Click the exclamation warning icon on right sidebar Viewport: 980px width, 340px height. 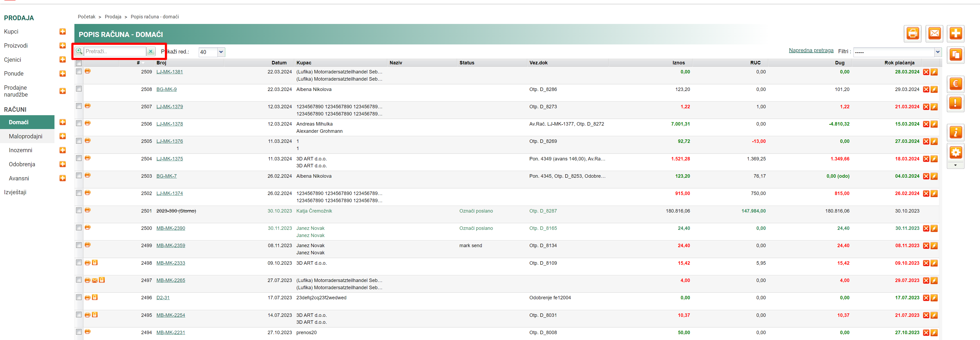(x=955, y=103)
